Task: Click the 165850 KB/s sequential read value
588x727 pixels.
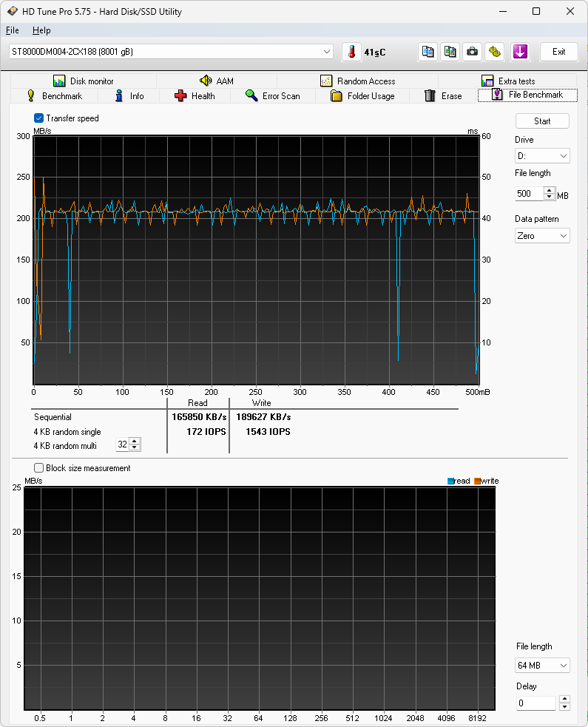Action: tap(199, 417)
